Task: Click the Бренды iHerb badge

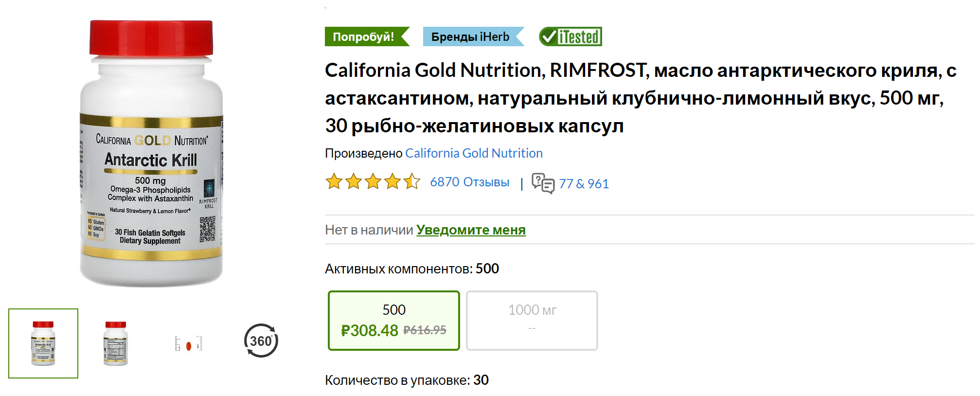Action: coord(470,36)
